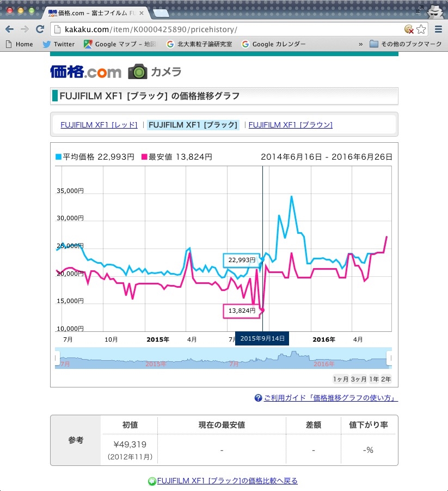Image resolution: width=448 pixels, height=491 pixels.
Task: Set graph range to 2年
Action: coord(386,379)
